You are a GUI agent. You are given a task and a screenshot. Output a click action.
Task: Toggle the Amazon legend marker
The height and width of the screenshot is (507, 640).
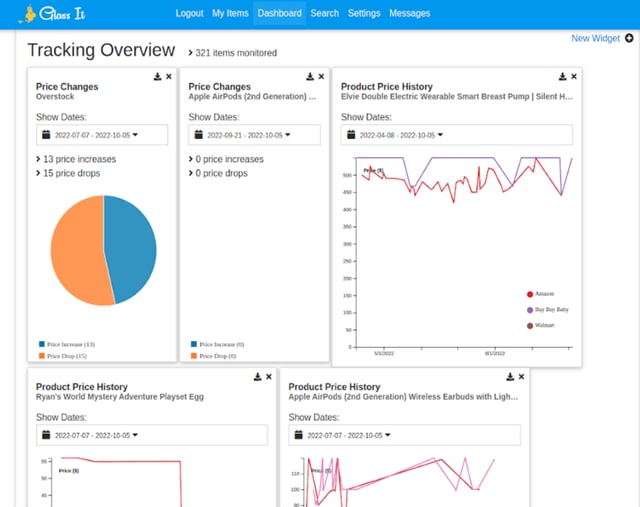click(x=530, y=294)
